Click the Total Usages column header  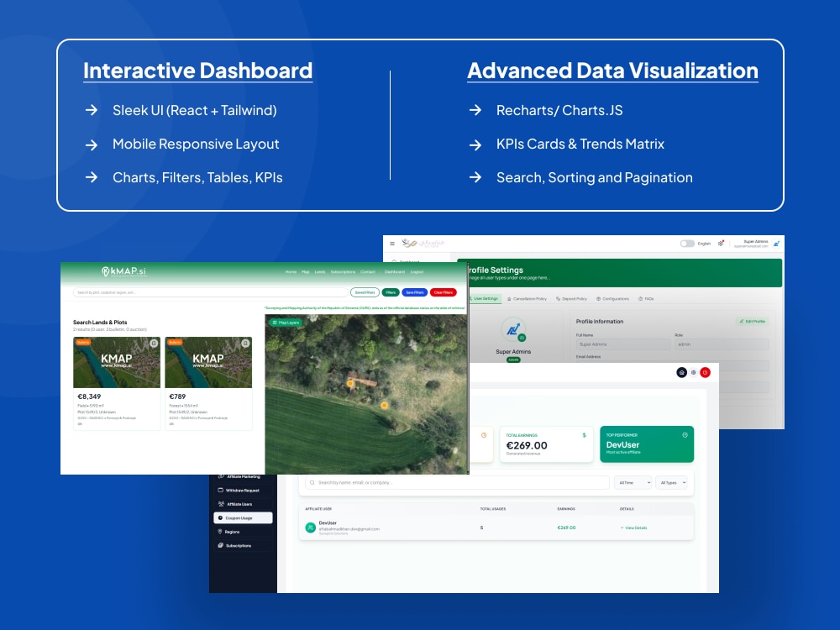pyautogui.click(x=493, y=509)
